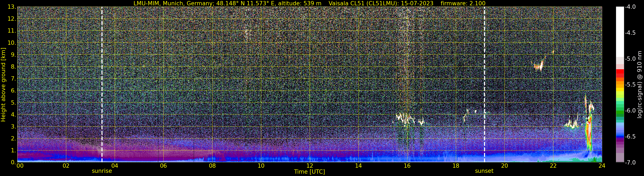Click the "13." tick on the height axis

click(x=12, y=7)
